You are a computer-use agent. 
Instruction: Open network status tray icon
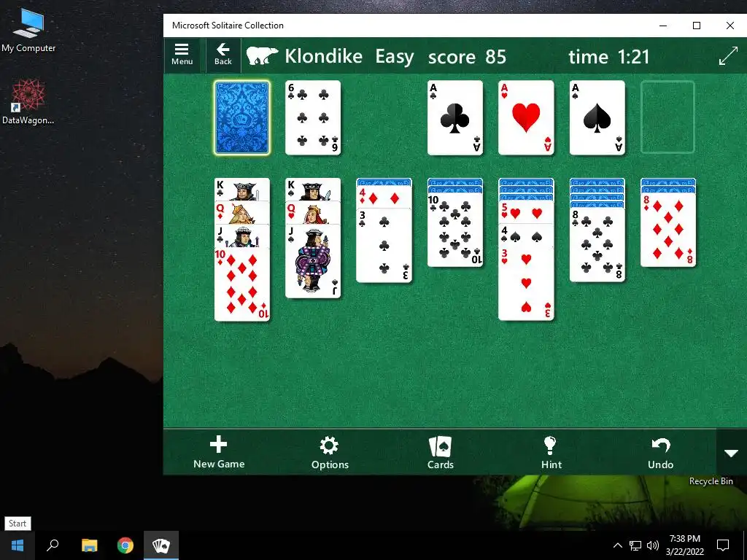(x=635, y=545)
